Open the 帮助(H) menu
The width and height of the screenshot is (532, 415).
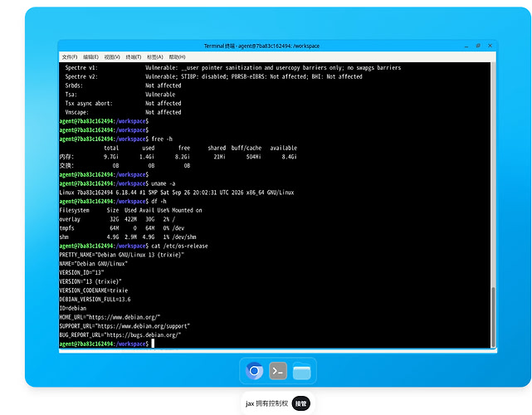177,57
